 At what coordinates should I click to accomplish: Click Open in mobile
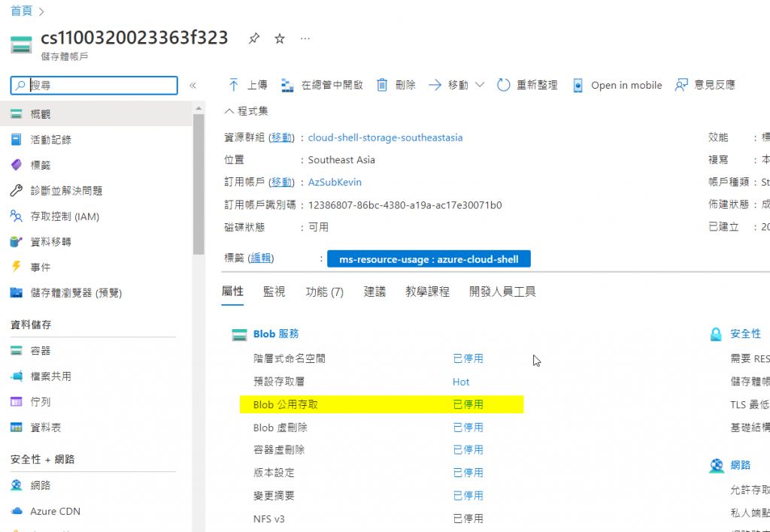point(617,85)
